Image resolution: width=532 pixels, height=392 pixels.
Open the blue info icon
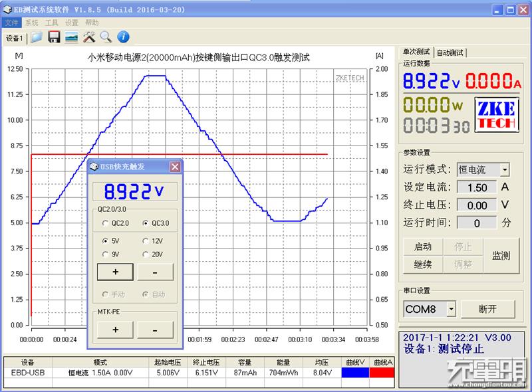click(x=123, y=37)
